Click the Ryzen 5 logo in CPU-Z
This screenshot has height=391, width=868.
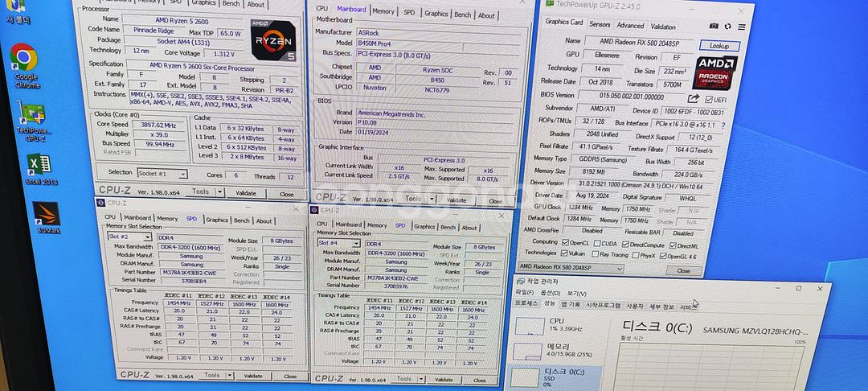tap(273, 39)
